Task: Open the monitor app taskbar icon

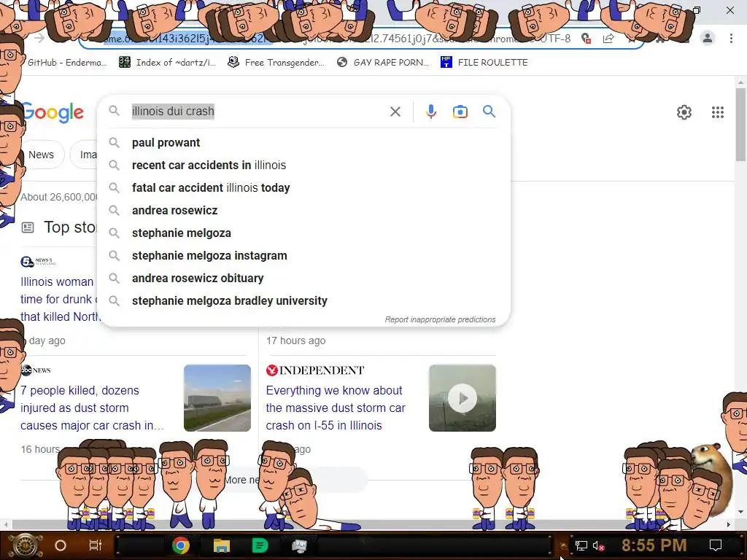Action: coord(299,545)
